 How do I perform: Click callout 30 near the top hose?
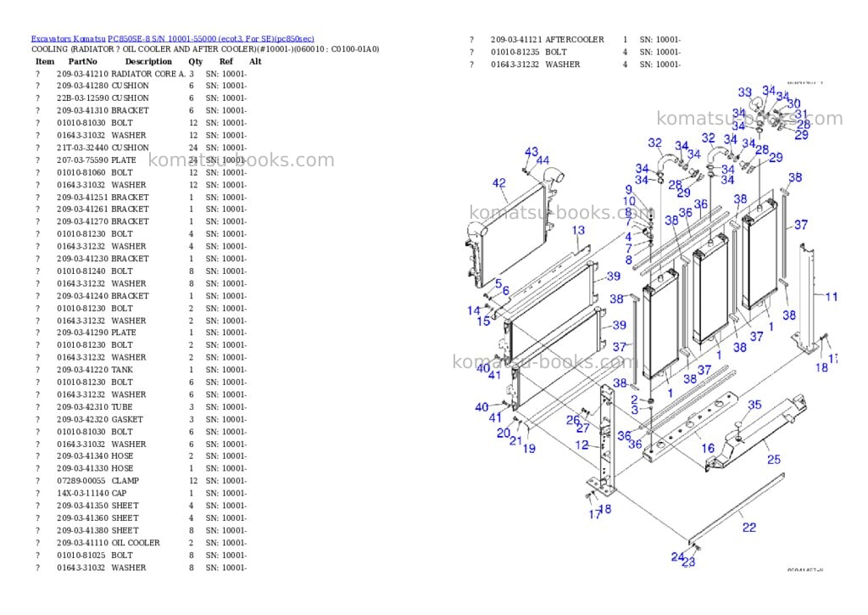click(x=793, y=103)
